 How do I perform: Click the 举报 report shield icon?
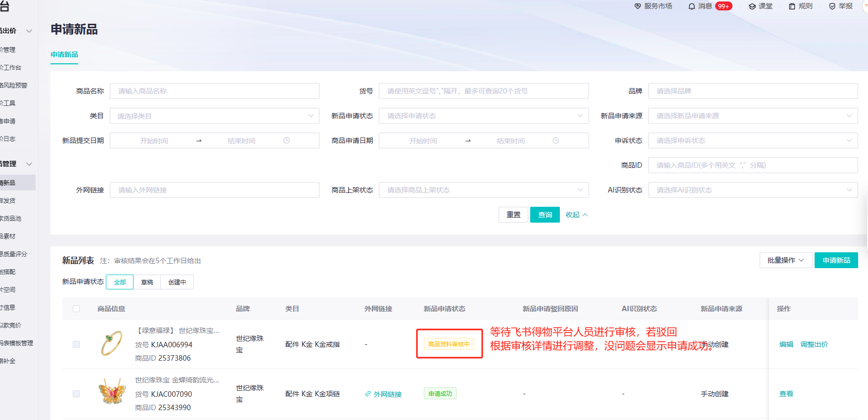coord(832,6)
